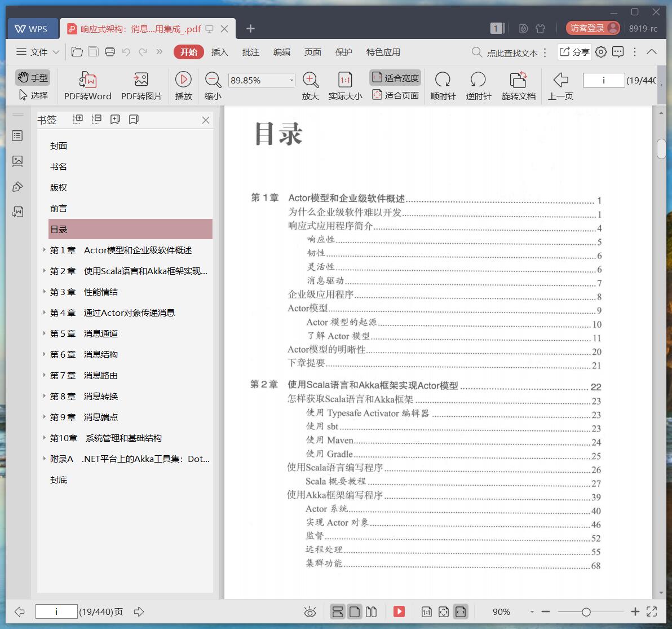Image resolution: width=672 pixels, height=629 pixels.
Task: Open the 文件 menu
Action: pos(38,52)
